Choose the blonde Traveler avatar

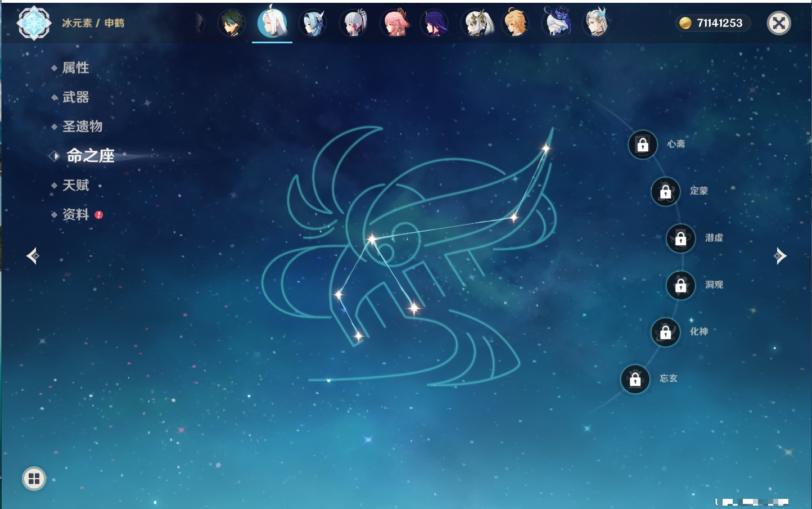click(516, 23)
